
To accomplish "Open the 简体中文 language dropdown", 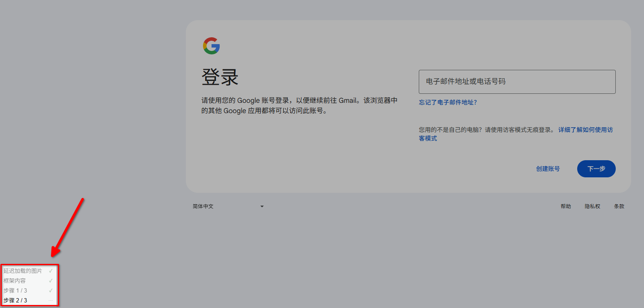I will (228, 206).
